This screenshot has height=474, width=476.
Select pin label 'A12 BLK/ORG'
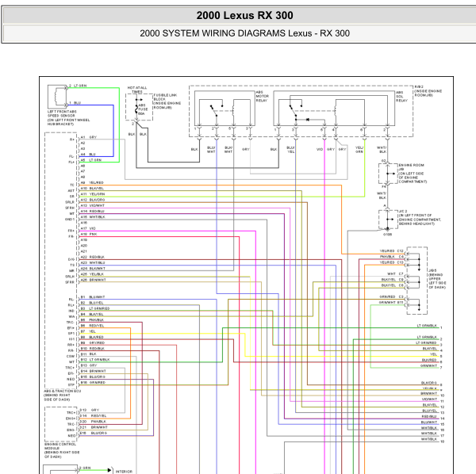[x=93, y=200]
